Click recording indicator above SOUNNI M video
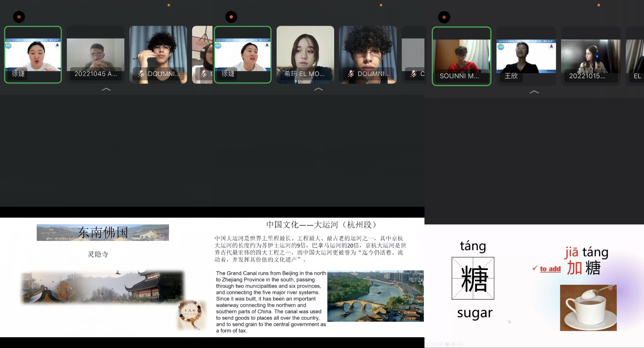644x348 pixels. pyautogui.click(x=444, y=17)
